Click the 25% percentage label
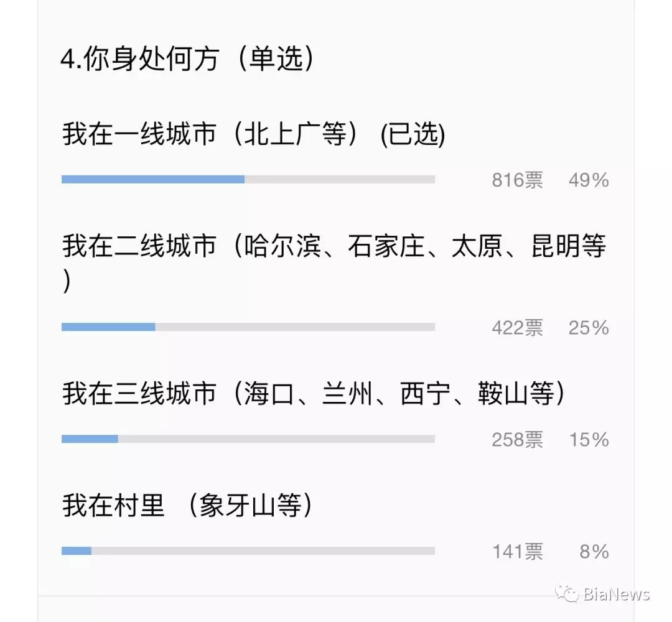Screen dimensions: 672x622 click(x=589, y=328)
